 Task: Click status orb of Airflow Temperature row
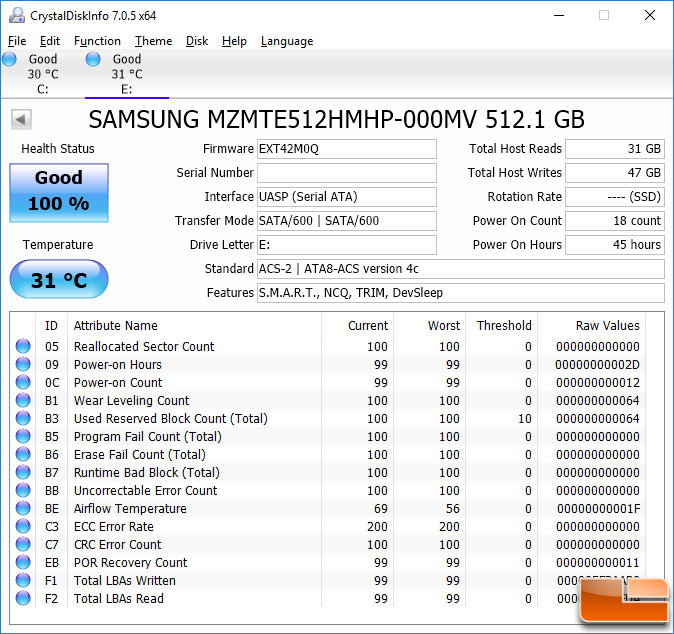click(x=23, y=508)
